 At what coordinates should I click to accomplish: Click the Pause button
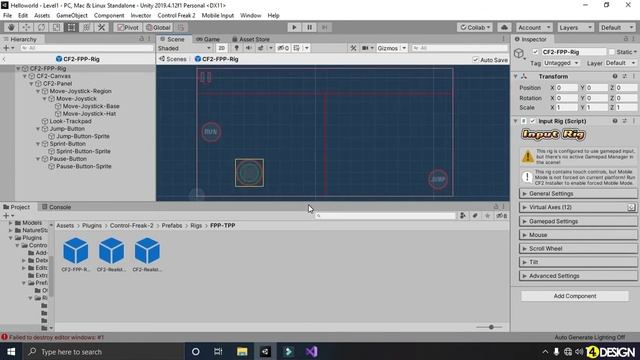(x=309, y=27)
